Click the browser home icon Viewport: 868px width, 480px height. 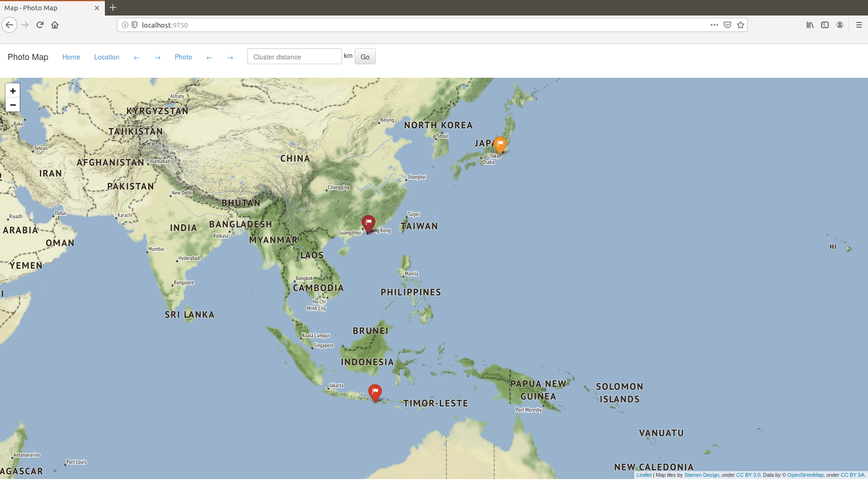click(x=55, y=25)
